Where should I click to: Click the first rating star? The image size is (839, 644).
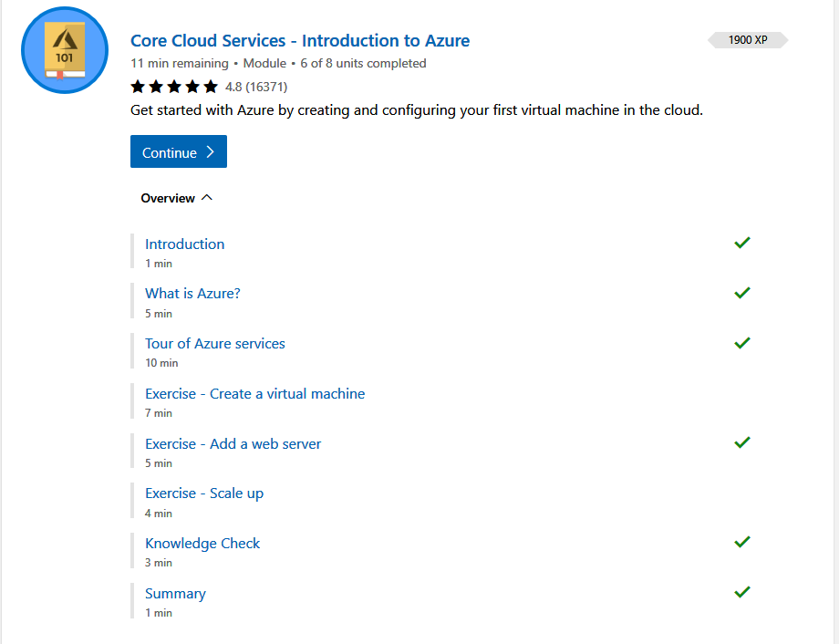(138, 86)
